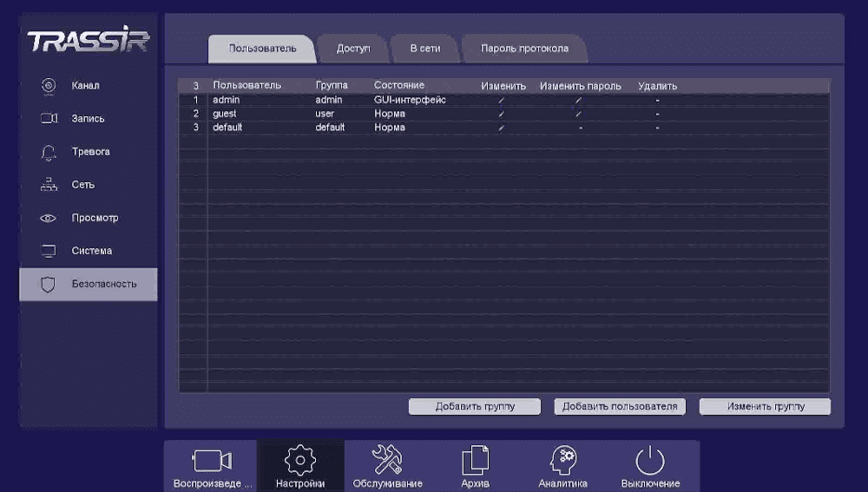This screenshot has height=492, width=868.
Task: Click the pencil edit icon for admin
Action: click(x=502, y=100)
